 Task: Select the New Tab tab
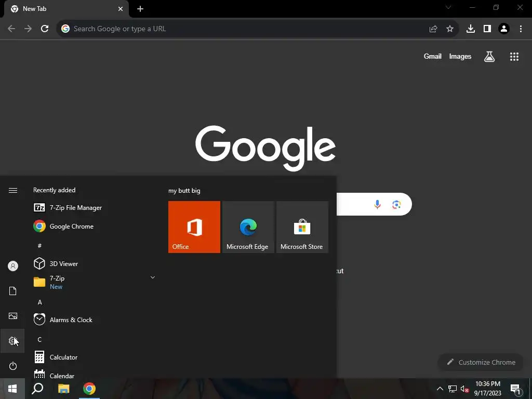pos(66,9)
